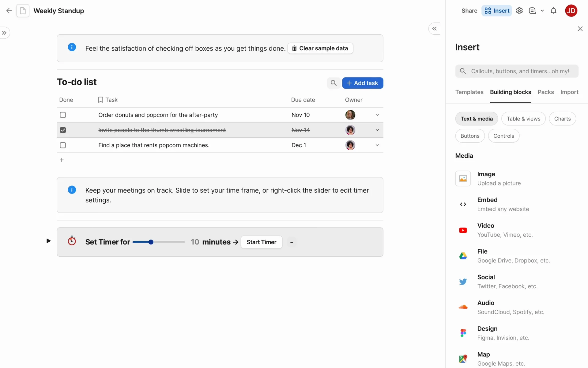Click the Add task button
The height and width of the screenshot is (368, 588).
click(362, 83)
